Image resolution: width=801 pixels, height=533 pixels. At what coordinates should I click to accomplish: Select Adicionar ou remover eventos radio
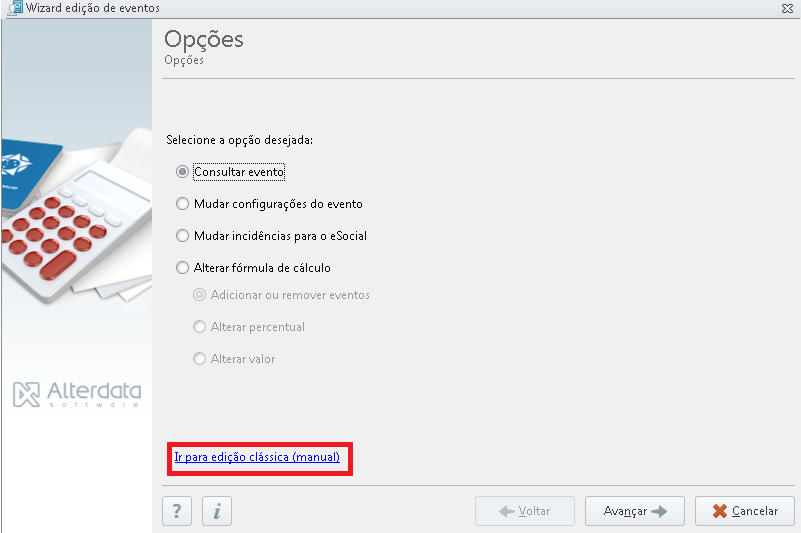[x=199, y=295]
